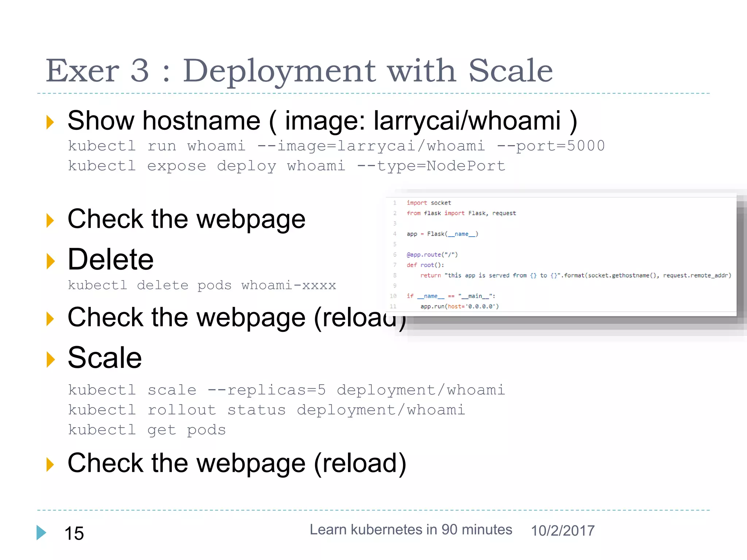
Task: Click the footer 'Learn kubernetes in 90 minutes'
Action: click(x=411, y=530)
